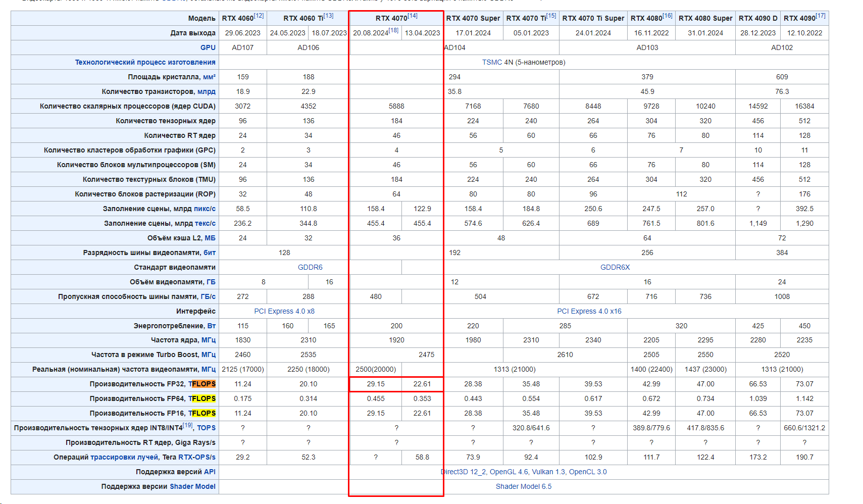Click the ГБ link in the Объём видеопамяти row
863x504 pixels.
point(211,282)
